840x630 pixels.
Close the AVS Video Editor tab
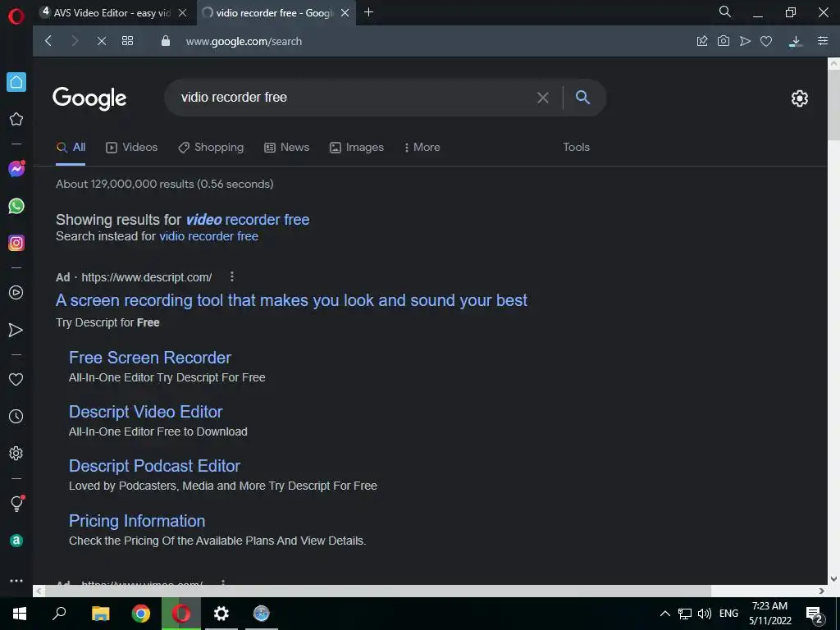tap(183, 13)
